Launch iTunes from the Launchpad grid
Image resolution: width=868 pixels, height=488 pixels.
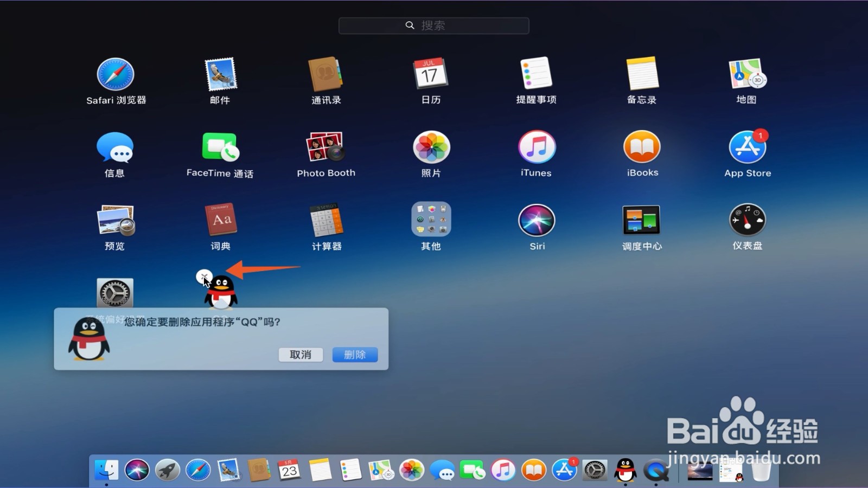[x=537, y=147]
